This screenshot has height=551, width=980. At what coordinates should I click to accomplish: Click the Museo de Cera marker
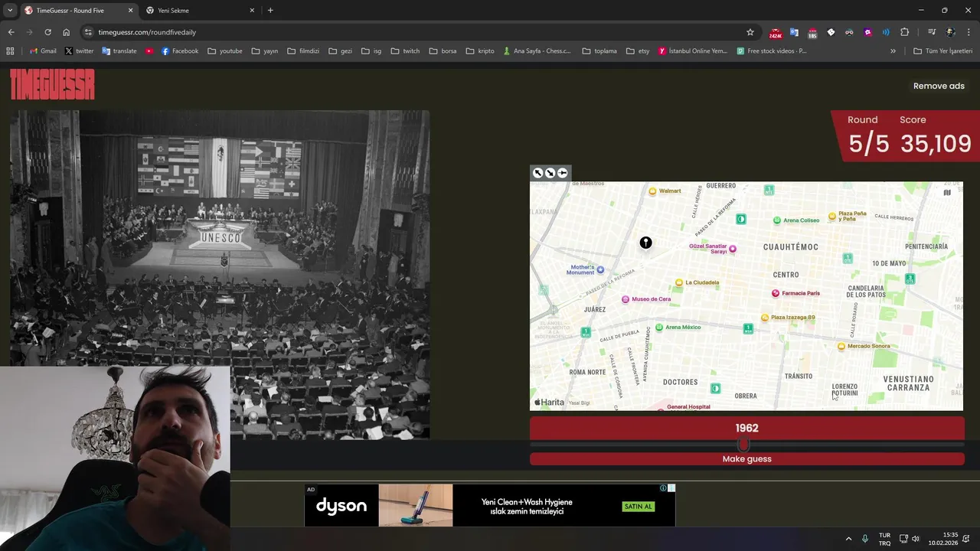626,299
